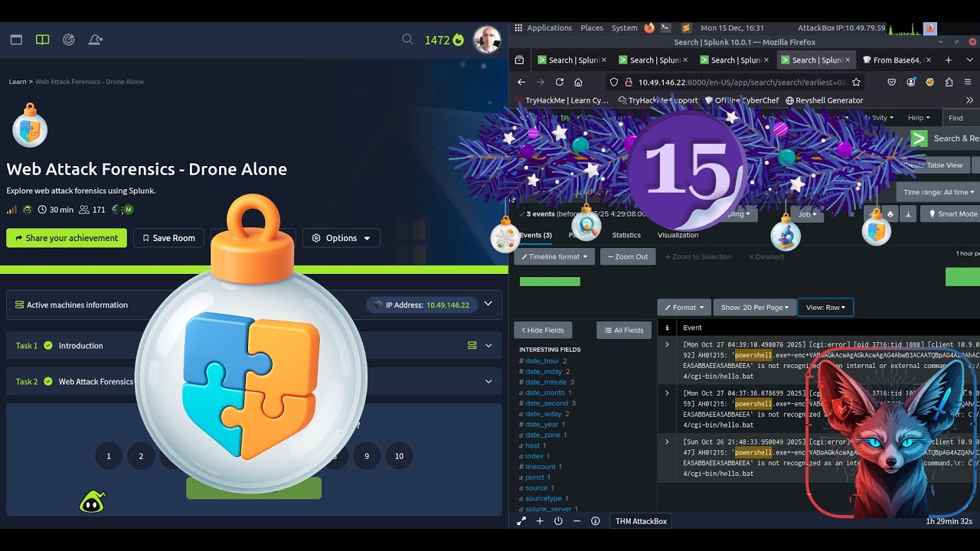Open a new Firefox tab with plus
Image resolution: width=980 pixels, height=551 pixels.
coord(949,60)
